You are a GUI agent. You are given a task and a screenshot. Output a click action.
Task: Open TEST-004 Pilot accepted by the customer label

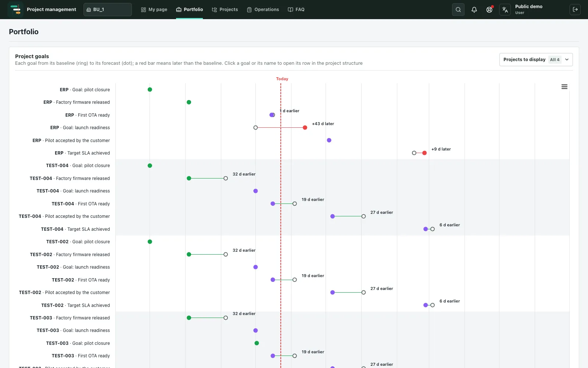[64, 216]
